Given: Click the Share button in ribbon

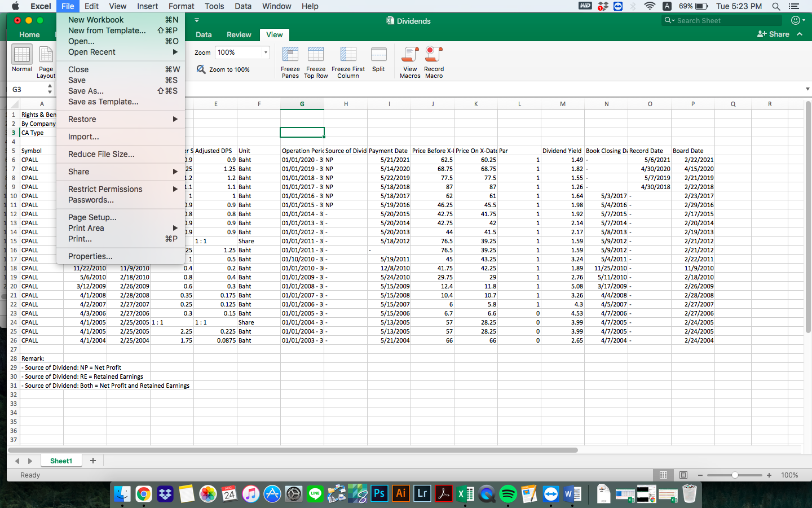Looking at the screenshot, I should click(773, 34).
